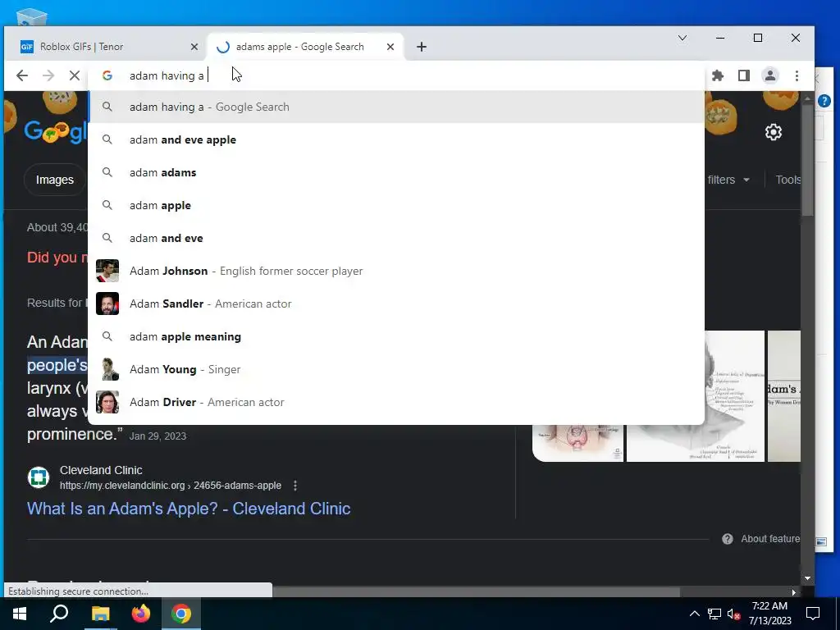Click the muted volume tray icon
This screenshot has height=630, width=840.
click(733, 614)
